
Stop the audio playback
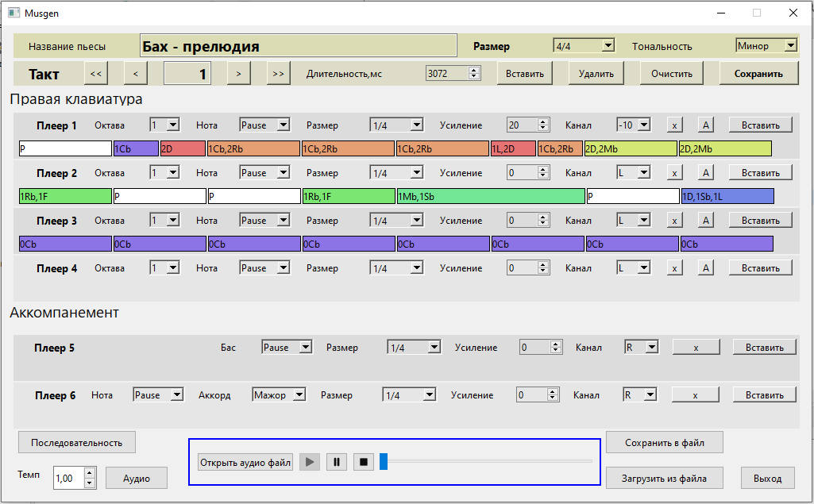click(364, 461)
